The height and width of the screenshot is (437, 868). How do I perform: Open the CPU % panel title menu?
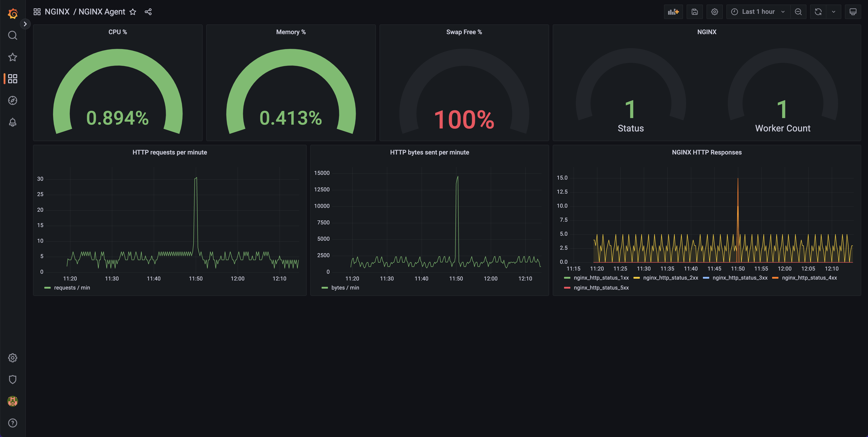click(x=118, y=32)
